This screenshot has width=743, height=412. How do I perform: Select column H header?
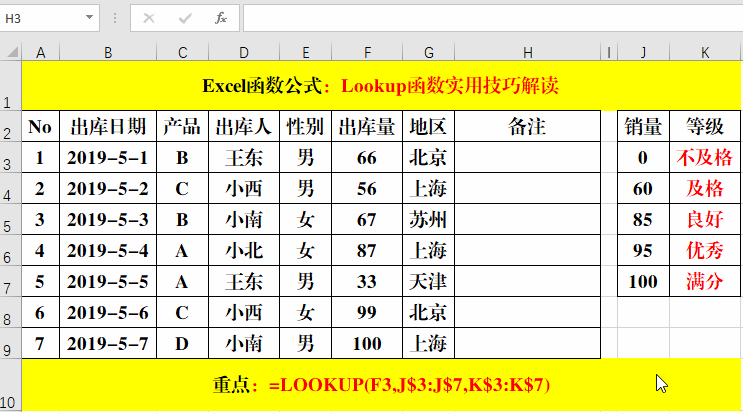527,52
